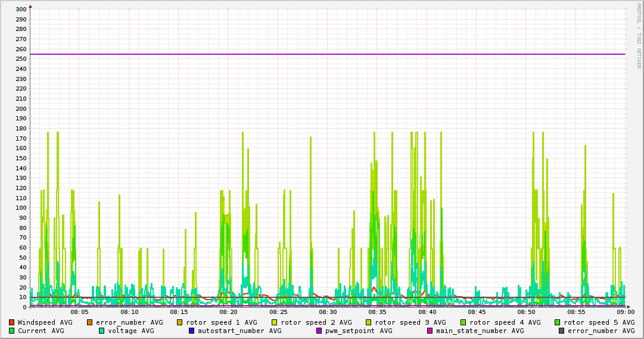Click the 180 value on the y-axis
Screen dimensions: 644x339
[21, 129]
